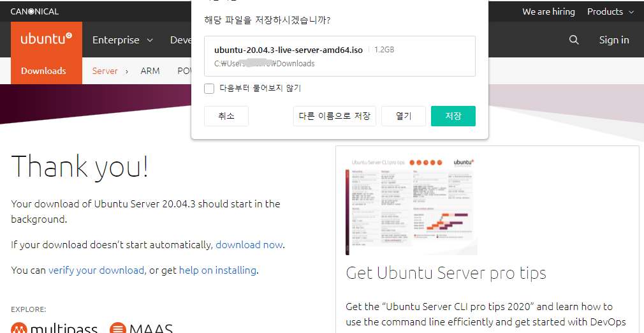Select the ARM submenu item
The height and width of the screenshot is (333, 644).
[150, 71]
